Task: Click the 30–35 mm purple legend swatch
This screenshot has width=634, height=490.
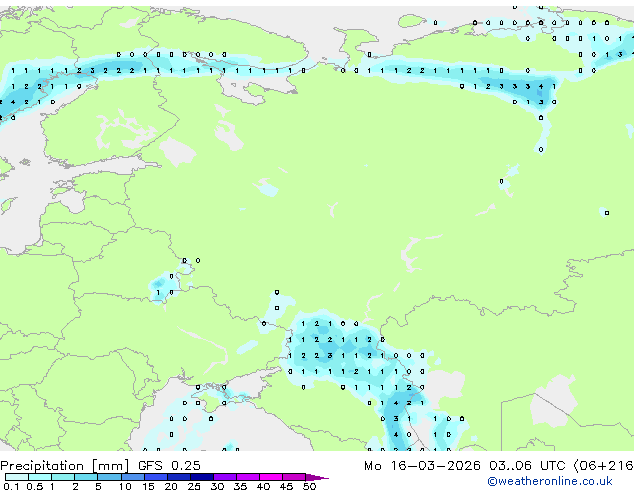Action: pyautogui.click(x=225, y=477)
